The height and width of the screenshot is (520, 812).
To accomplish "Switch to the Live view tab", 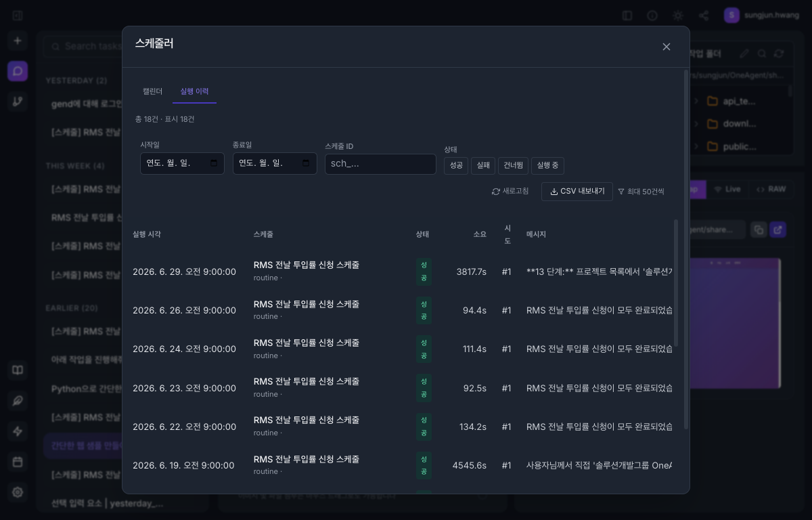I will click(728, 190).
